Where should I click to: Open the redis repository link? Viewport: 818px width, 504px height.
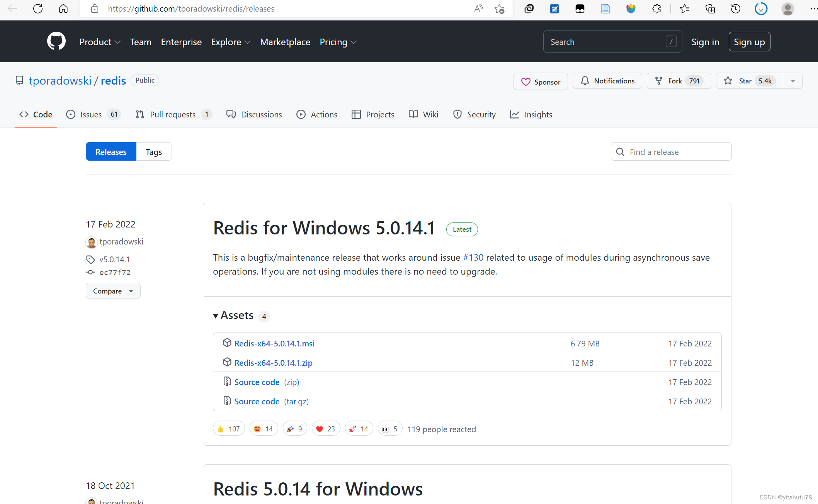[113, 80]
